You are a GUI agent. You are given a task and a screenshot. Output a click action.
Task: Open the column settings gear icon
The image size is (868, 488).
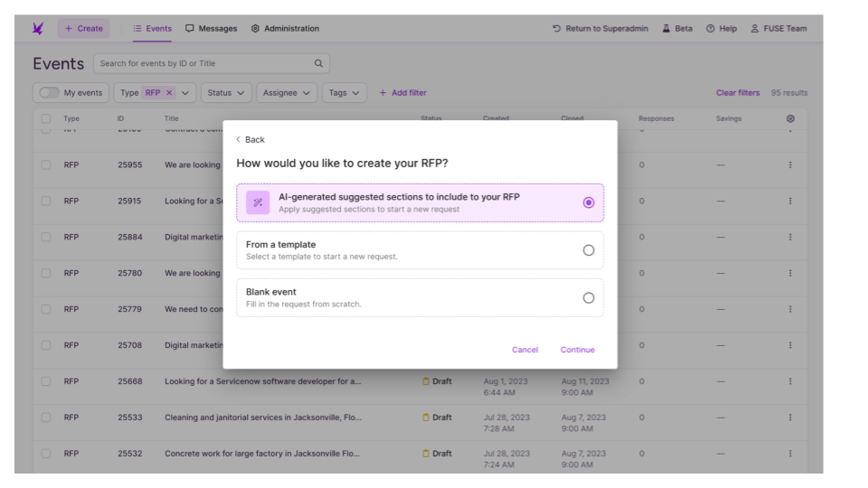(792, 118)
